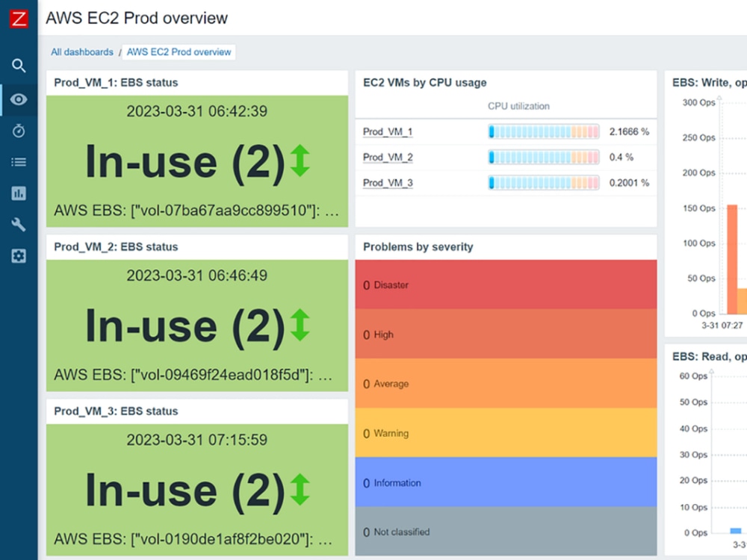
Task: Open the Prod_VM_2 host link
Action: coord(387,158)
